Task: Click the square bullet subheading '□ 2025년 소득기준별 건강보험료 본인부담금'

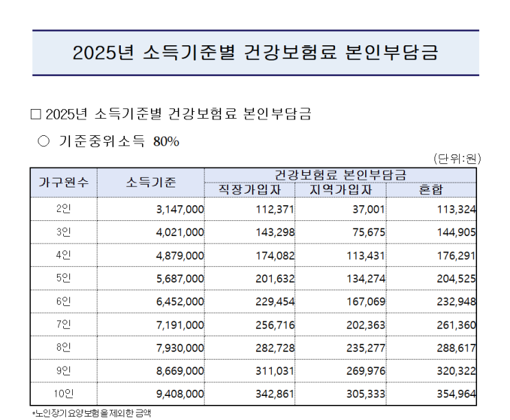Action: (171, 114)
